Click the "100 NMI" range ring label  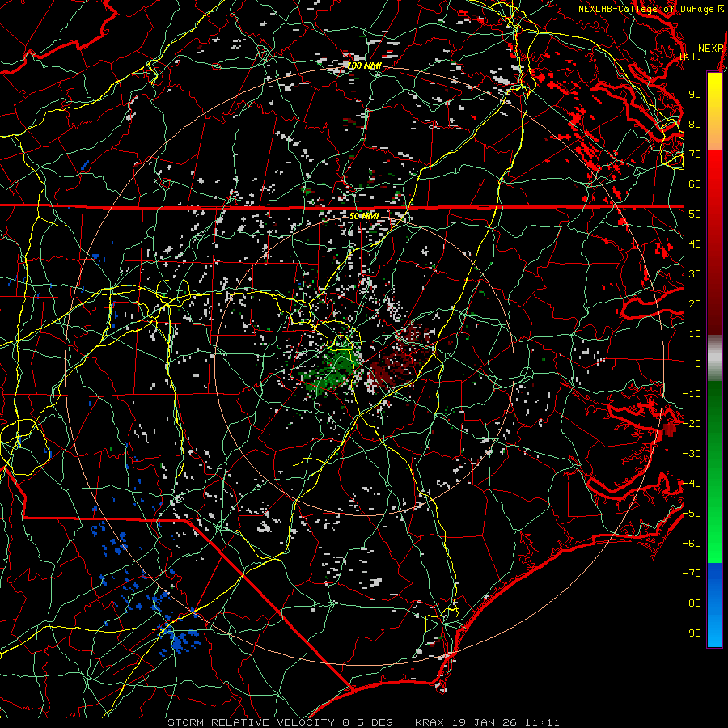click(365, 66)
